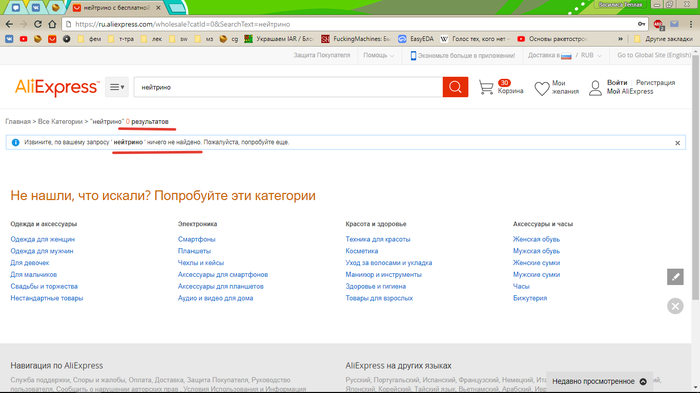Click the search field containing 'нейтрино'
700x393 pixels.
click(288, 87)
